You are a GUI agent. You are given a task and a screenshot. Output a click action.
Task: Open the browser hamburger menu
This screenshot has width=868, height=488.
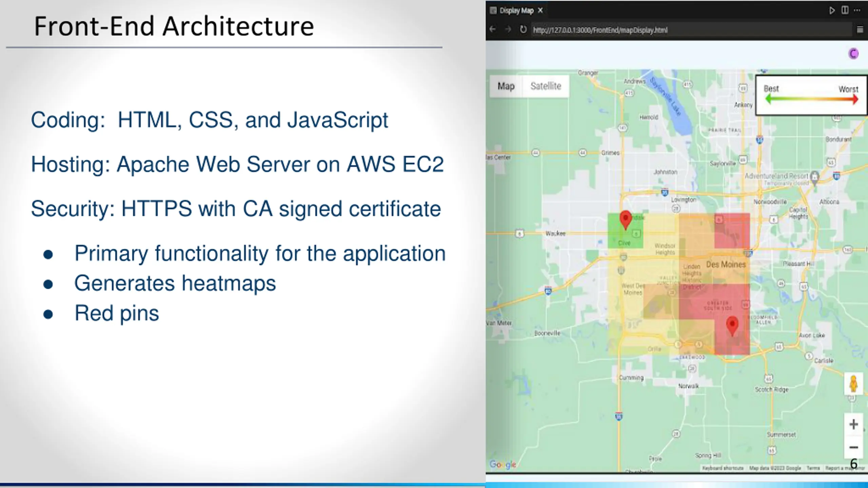tap(860, 30)
